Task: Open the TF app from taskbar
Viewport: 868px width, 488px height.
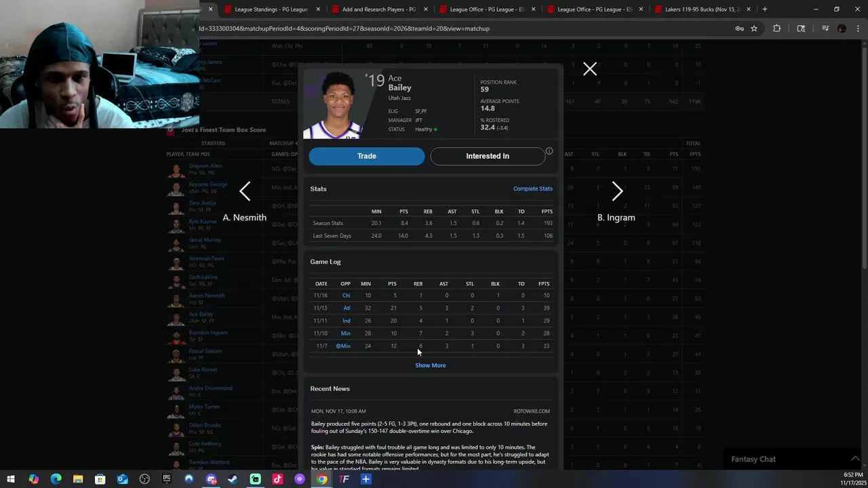Action: coord(344,479)
